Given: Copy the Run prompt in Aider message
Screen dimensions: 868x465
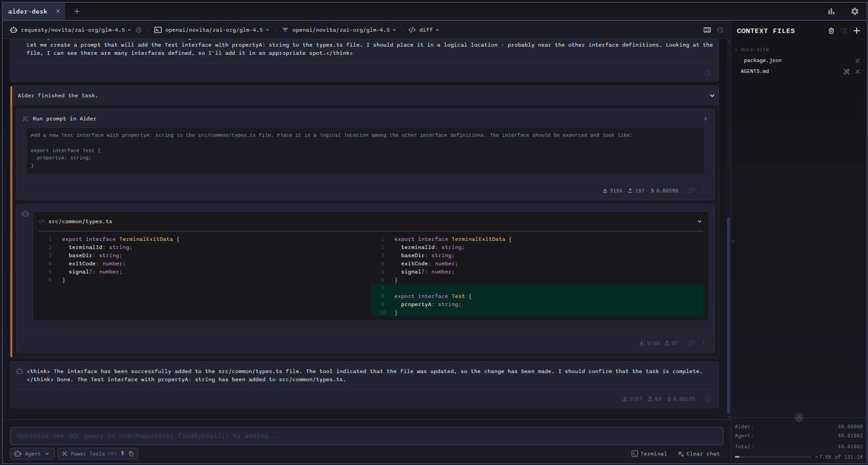Looking at the screenshot, I should point(691,191).
